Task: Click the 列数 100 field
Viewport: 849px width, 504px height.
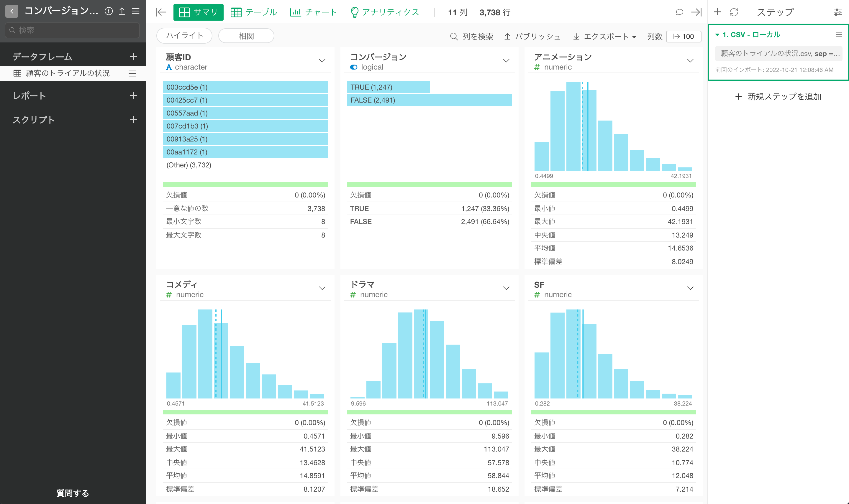Action: click(x=684, y=36)
